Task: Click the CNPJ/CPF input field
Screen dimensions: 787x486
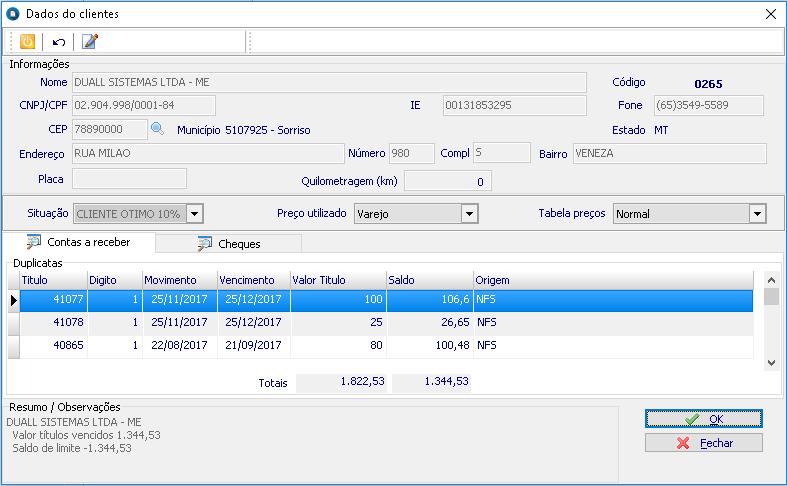Action: click(144, 105)
